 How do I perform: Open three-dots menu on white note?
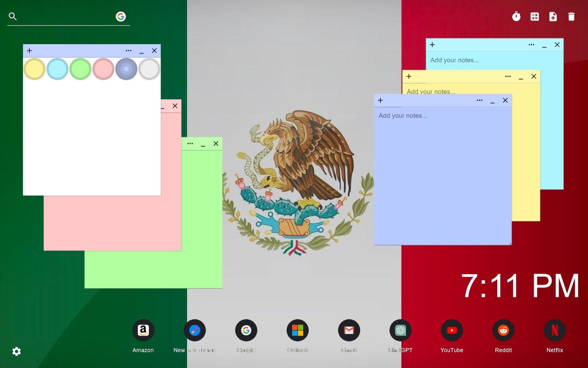click(x=129, y=51)
